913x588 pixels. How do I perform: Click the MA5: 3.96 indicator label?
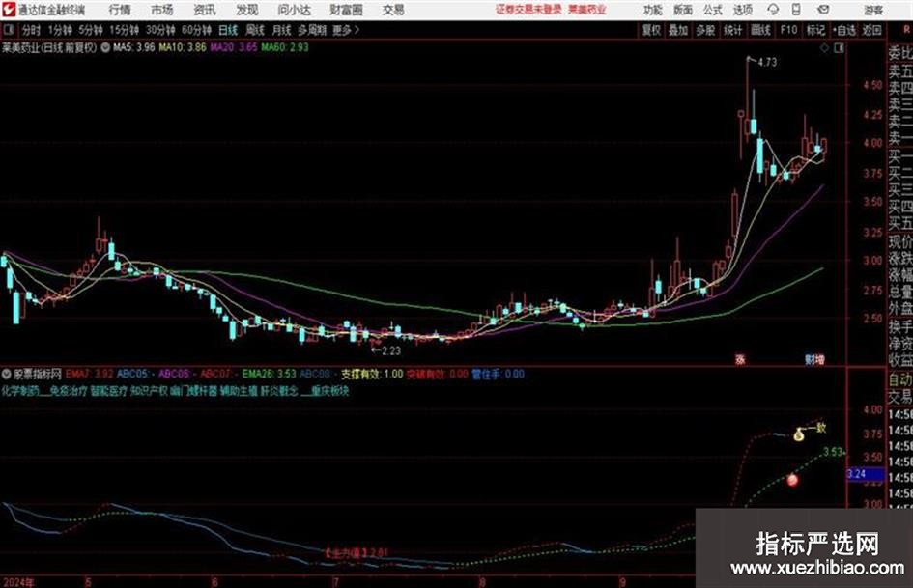tap(134, 47)
